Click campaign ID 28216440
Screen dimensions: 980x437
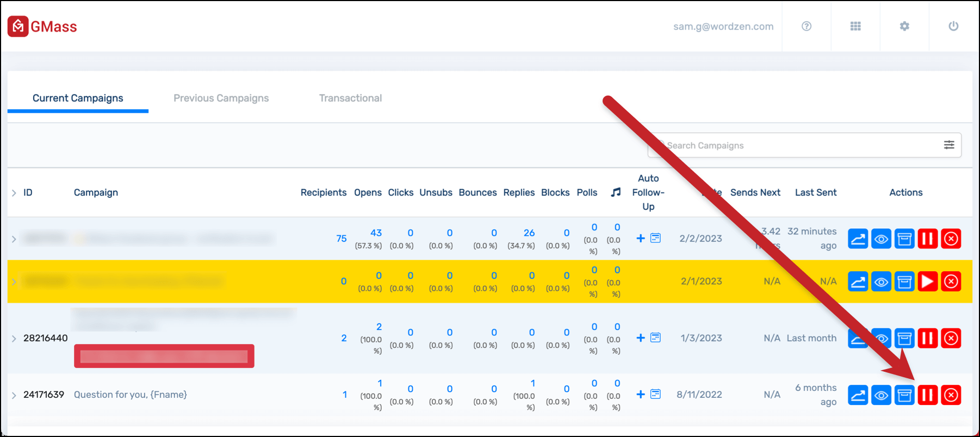(46, 338)
